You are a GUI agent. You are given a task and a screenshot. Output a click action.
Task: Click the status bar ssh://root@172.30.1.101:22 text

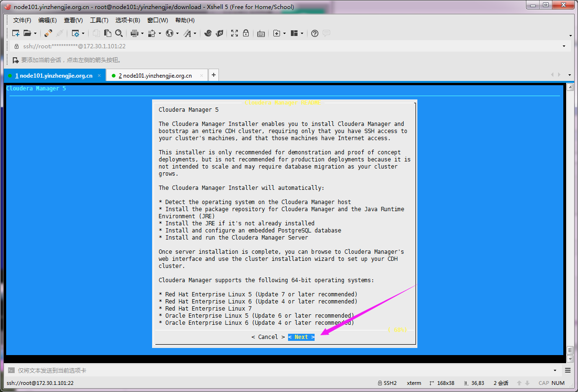point(40,383)
